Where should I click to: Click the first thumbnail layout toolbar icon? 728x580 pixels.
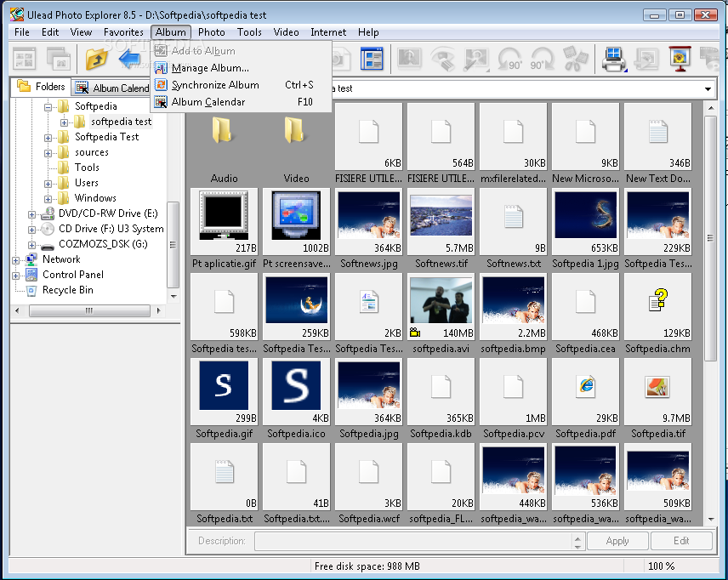click(x=25, y=60)
